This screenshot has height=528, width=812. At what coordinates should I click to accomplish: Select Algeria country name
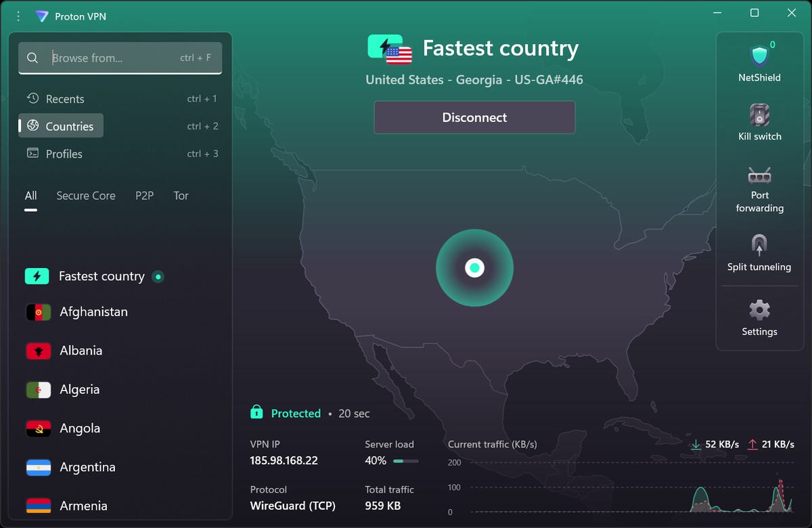click(x=80, y=390)
